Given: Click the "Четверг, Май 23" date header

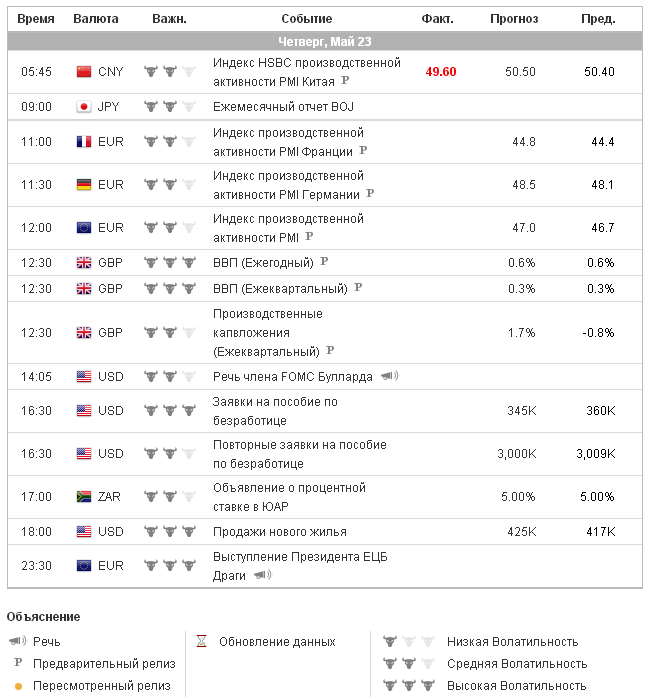Looking at the screenshot, I should point(324,41).
